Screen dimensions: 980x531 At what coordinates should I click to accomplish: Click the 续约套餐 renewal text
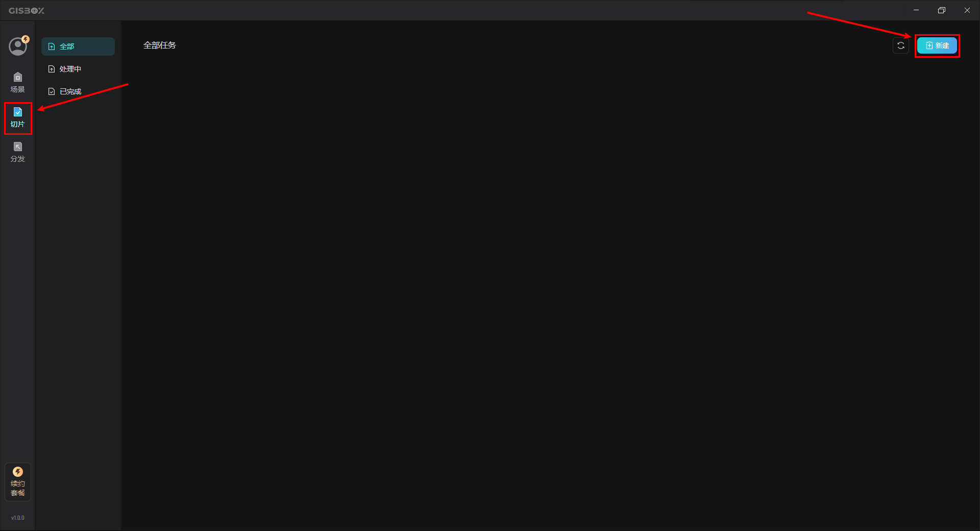coord(18,488)
